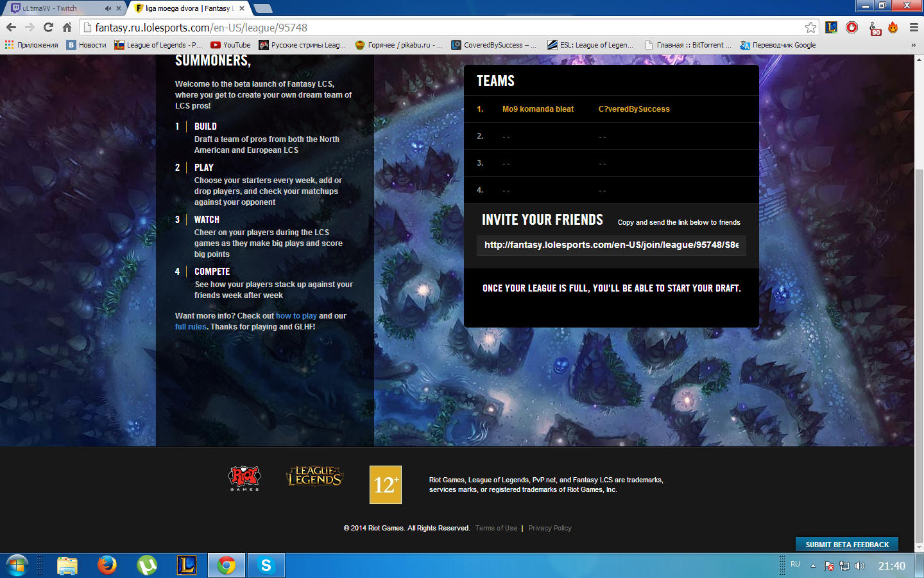This screenshot has height=578, width=924.
Task: Expand the hidden bookmarks chevron
Action: pyautogui.click(x=913, y=45)
